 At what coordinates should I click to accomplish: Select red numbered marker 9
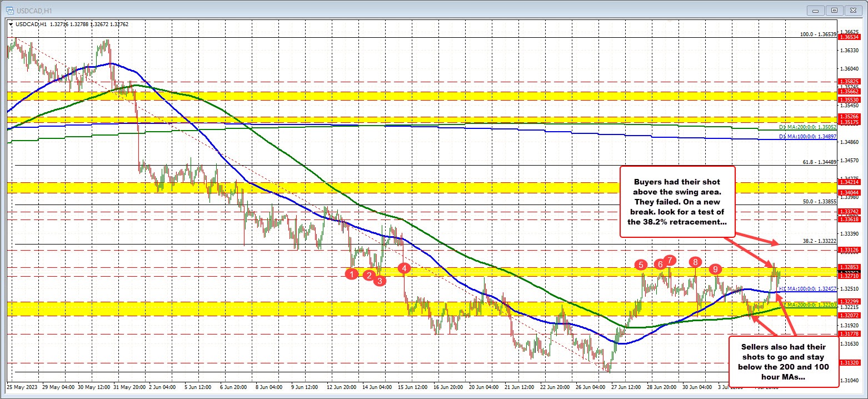coord(715,269)
